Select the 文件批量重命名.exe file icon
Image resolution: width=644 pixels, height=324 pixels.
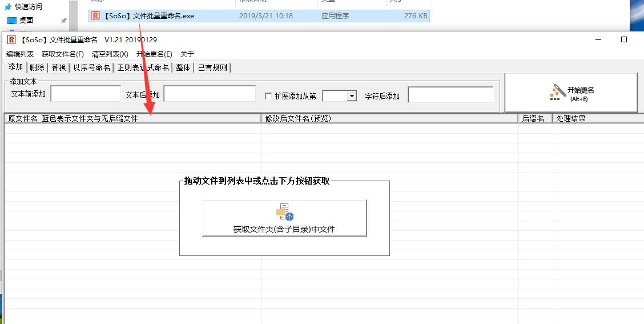pyautogui.click(x=95, y=16)
